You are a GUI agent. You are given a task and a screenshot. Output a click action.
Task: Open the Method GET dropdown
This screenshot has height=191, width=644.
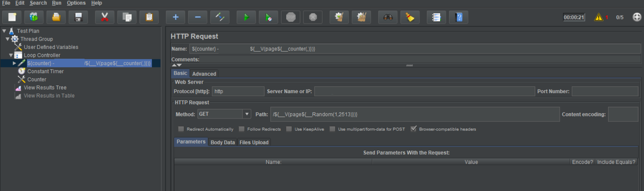coord(247,114)
